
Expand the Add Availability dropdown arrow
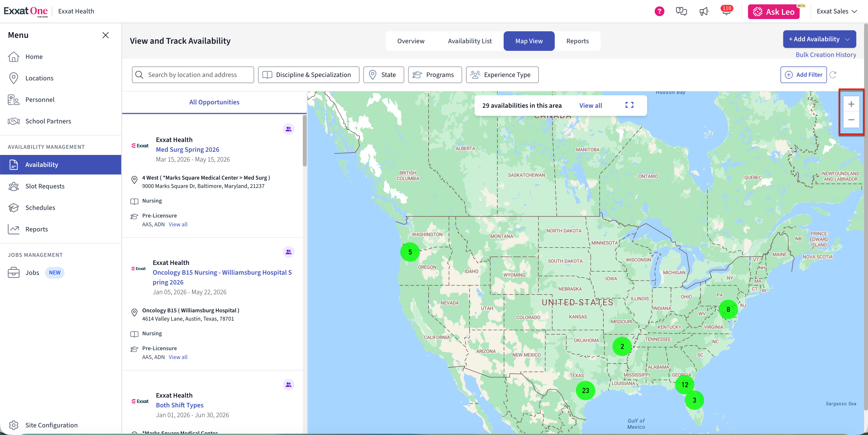[848, 39]
